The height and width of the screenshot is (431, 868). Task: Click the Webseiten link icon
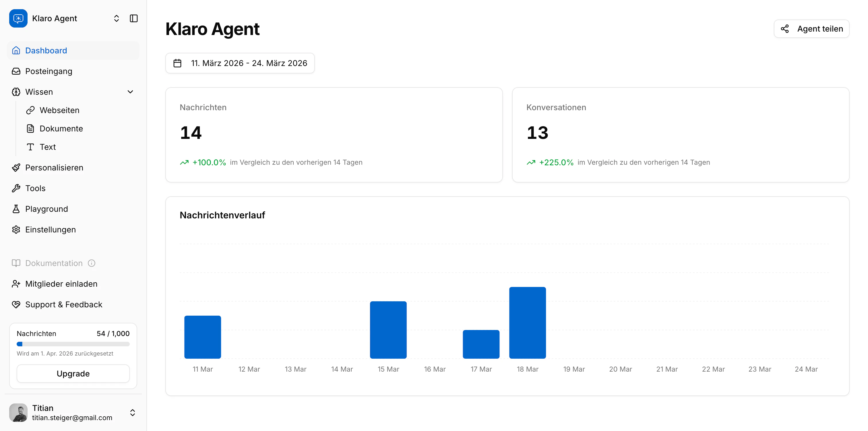[30, 110]
